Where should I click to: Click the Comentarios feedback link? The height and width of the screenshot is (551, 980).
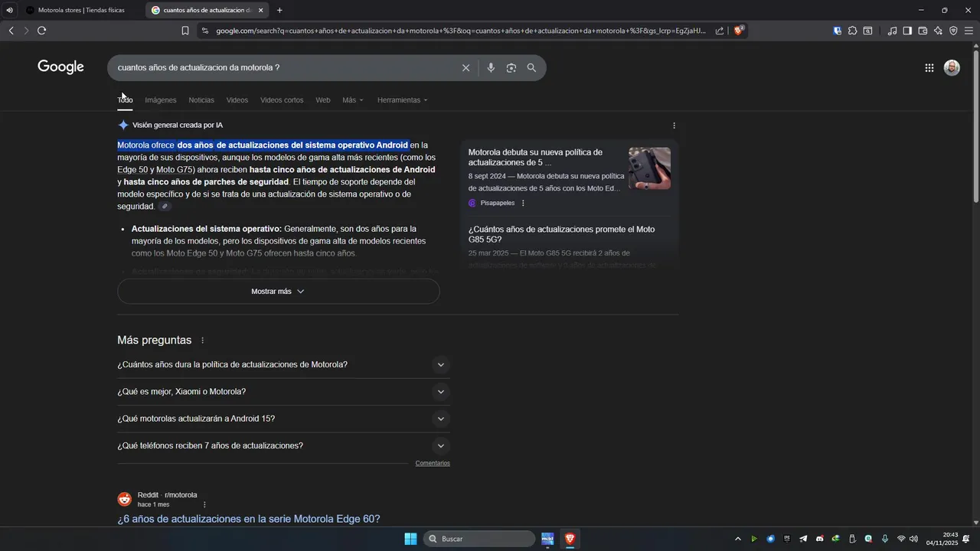click(x=433, y=463)
